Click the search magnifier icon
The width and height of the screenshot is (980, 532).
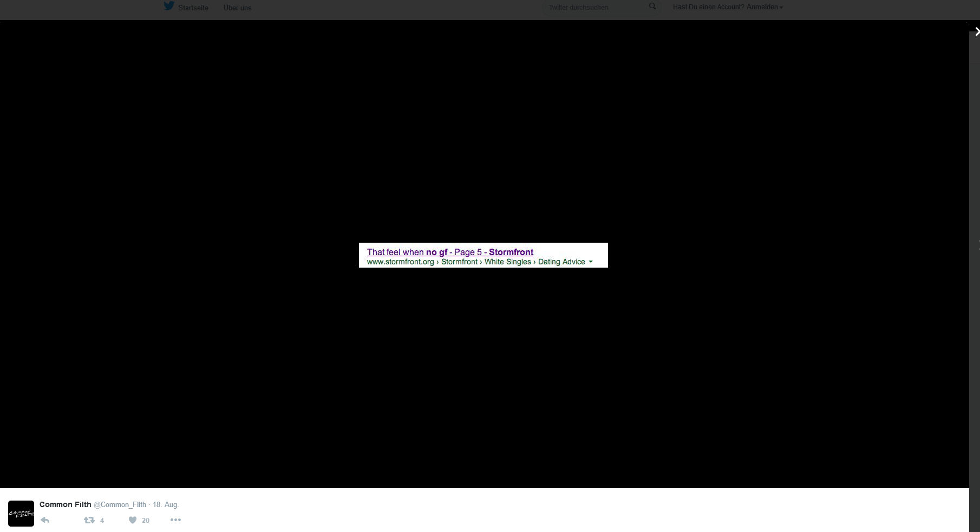point(652,7)
